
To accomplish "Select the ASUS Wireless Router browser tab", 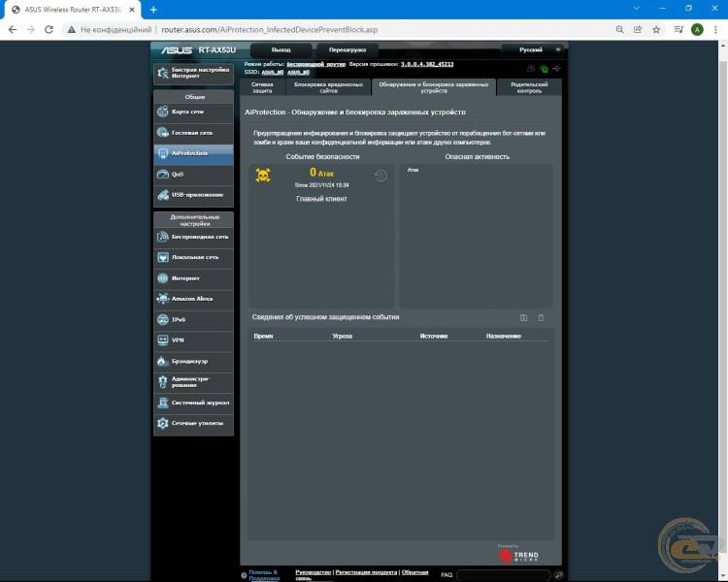I will [x=73, y=10].
